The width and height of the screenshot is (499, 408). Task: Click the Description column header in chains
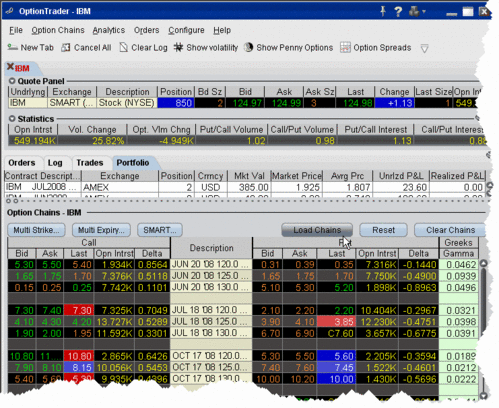click(x=211, y=248)
